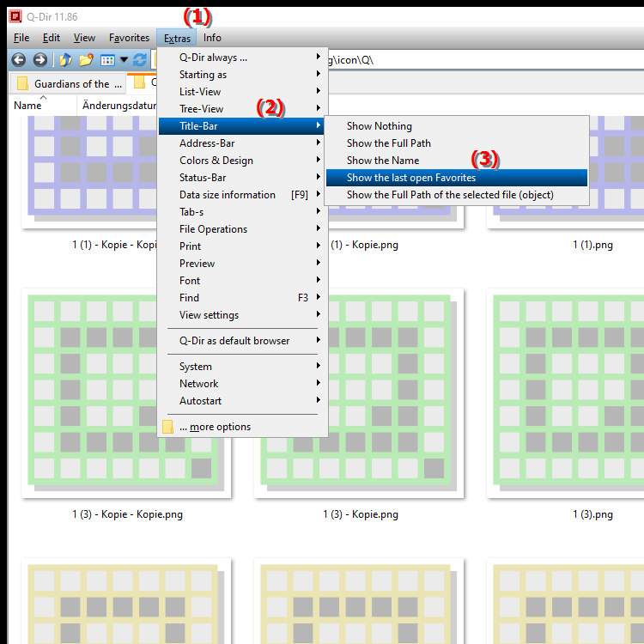Open the File Operations submenu
The width and height of the screenshot is (644, 644).
(x=243, y=229)
